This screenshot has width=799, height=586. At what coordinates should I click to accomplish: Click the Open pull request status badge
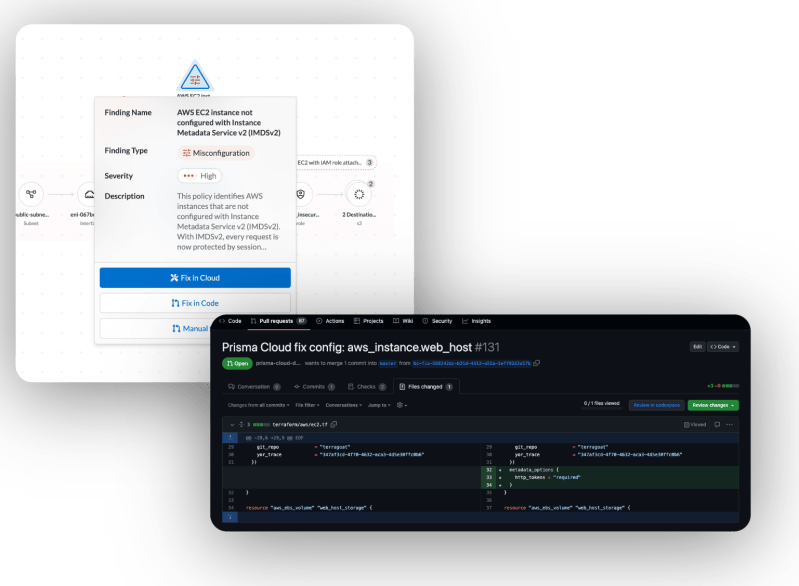click(237, 363)
